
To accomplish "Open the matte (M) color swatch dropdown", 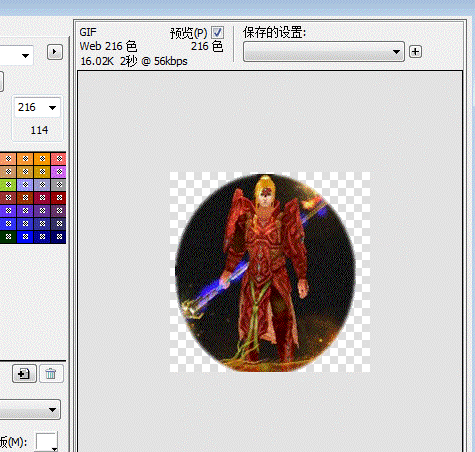I will pyautogui.click(x=47, y=442).
